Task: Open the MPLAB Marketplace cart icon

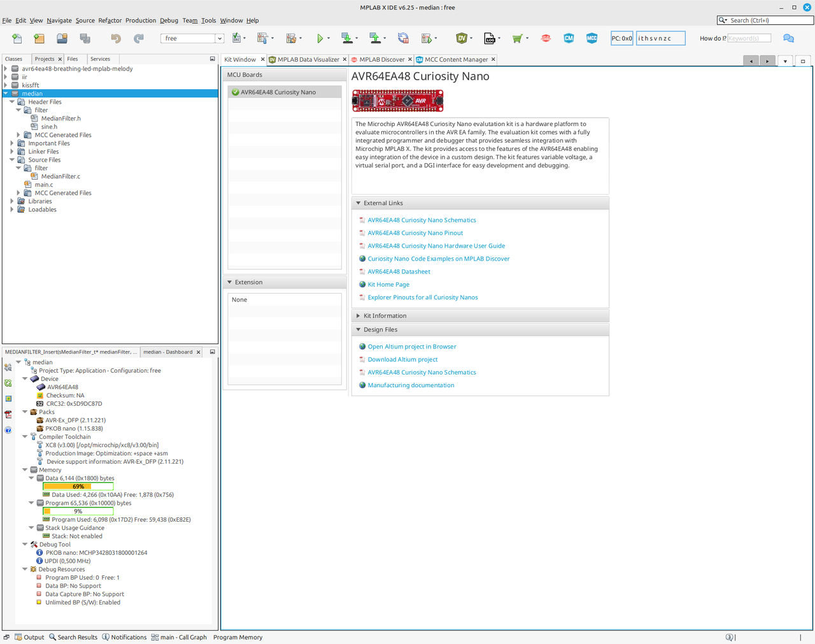Action: [517, 38]
